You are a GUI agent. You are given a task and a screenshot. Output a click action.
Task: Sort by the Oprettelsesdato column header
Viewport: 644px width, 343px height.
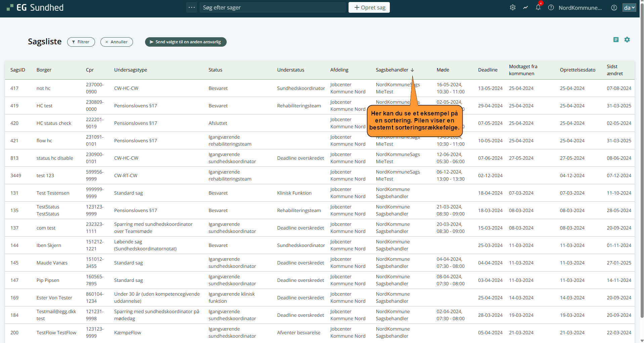578,70
